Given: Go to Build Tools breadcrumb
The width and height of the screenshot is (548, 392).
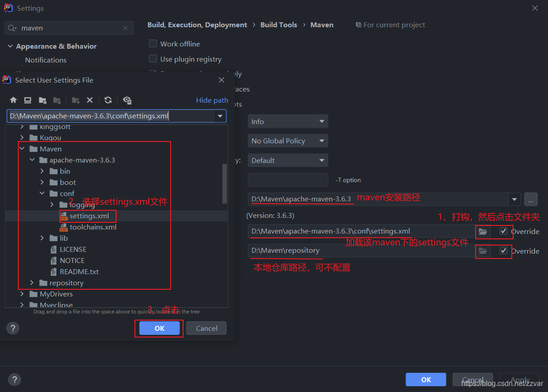Looking at the screenshot, I should tap(279, 25).
